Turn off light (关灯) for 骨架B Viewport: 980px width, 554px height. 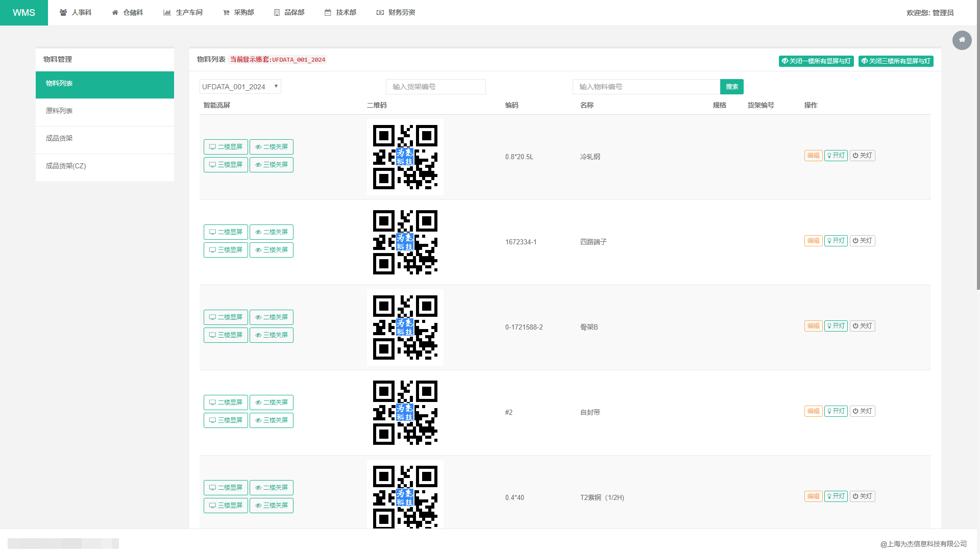pos(863,326)
